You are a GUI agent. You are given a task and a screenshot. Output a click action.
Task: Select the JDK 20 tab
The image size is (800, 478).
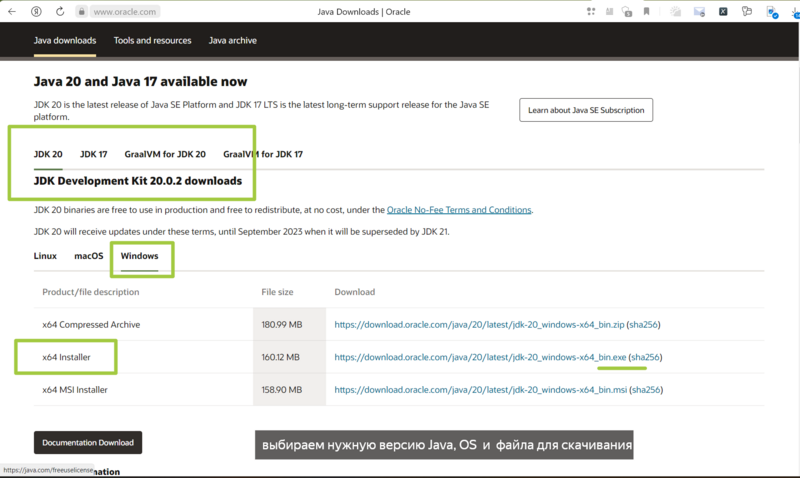tap(48, 154)
